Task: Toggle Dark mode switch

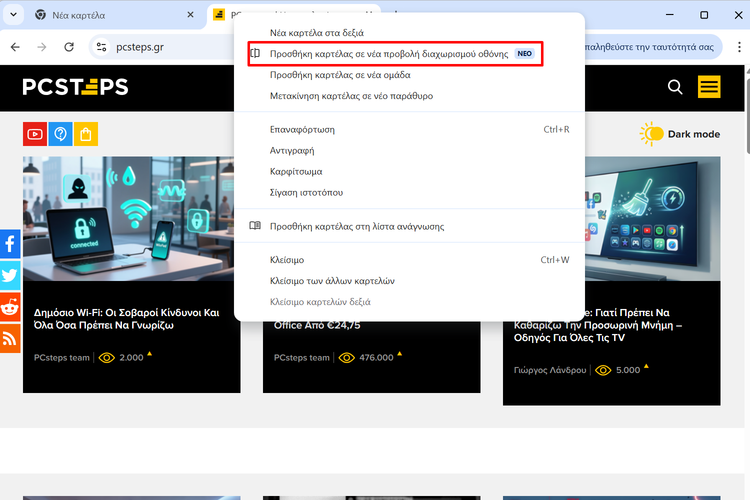Action: (x=653, y=134)
